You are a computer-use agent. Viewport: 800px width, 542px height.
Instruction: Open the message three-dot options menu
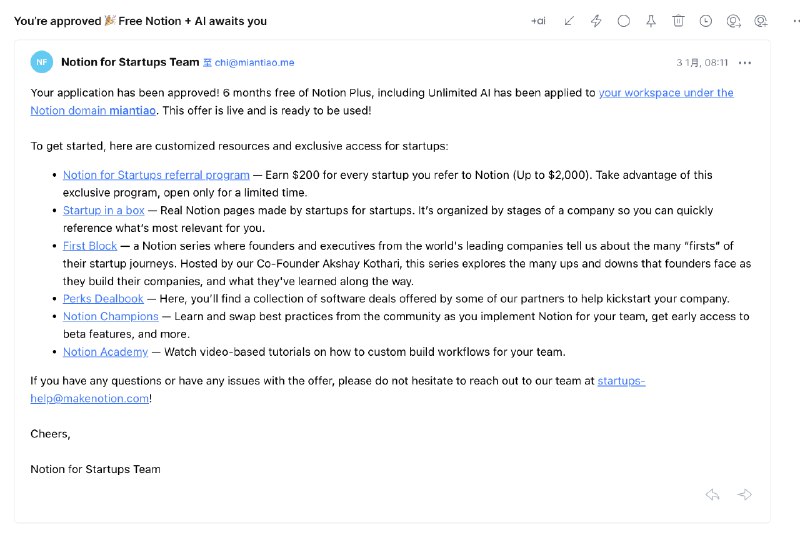[745, 62]
